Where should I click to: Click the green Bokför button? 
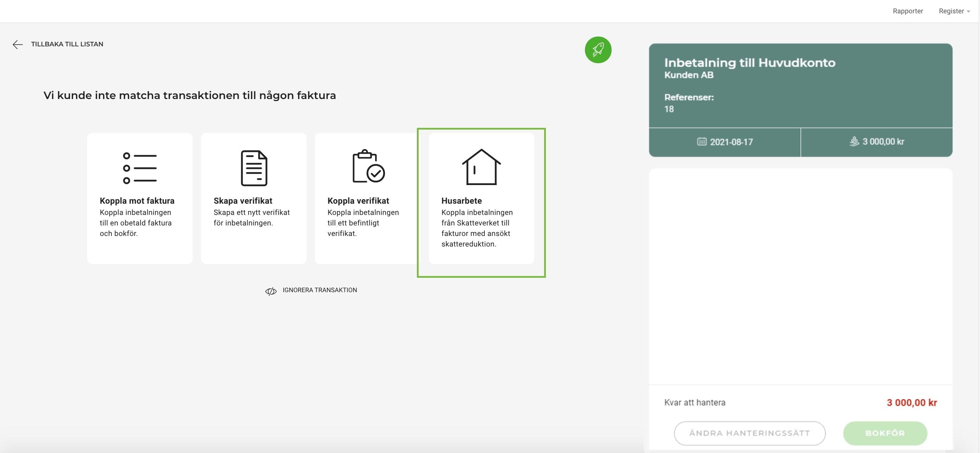point(885,433)
